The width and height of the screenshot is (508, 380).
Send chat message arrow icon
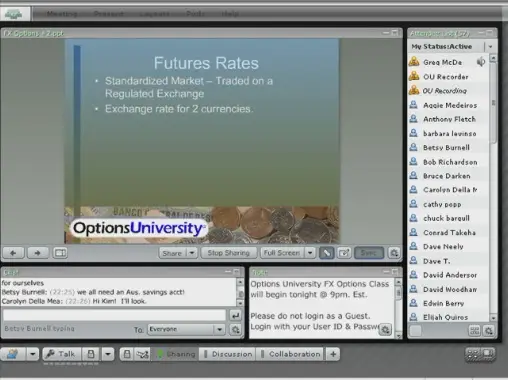pos(235,315)
